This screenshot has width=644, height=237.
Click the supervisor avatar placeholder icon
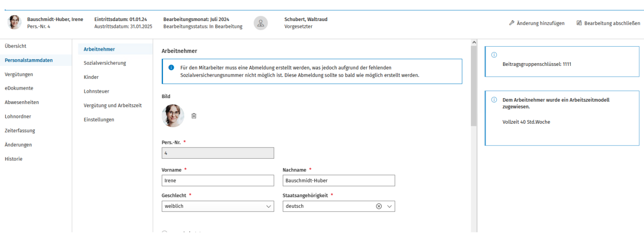[261, 23]
